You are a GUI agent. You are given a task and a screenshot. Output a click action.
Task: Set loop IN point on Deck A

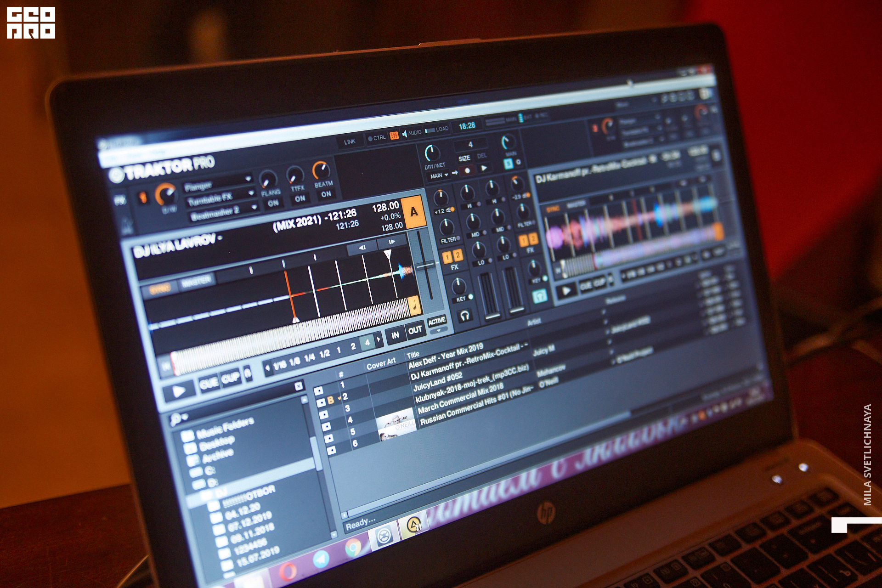(x=395, y=335)
